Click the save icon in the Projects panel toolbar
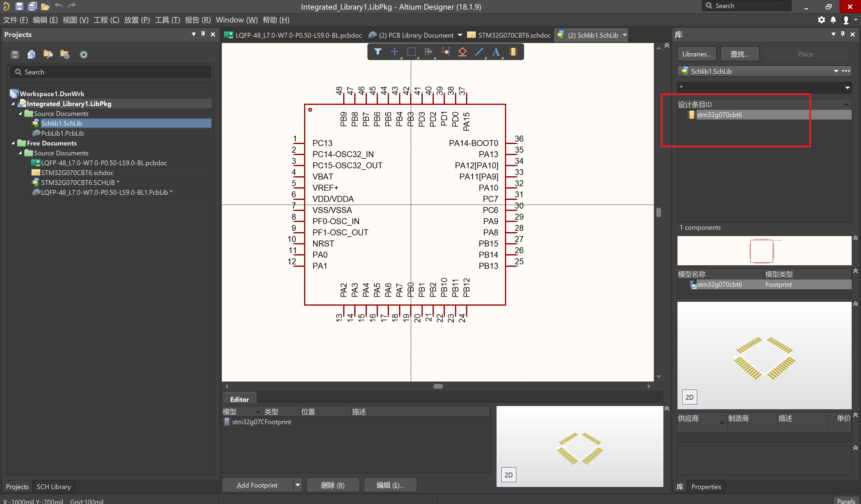 pos(15,54)
